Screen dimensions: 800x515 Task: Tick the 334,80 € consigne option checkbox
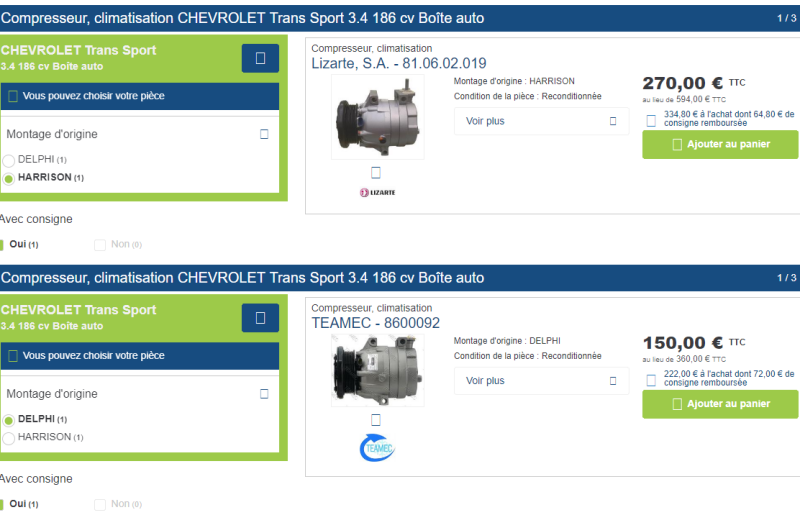pos(651,121)
